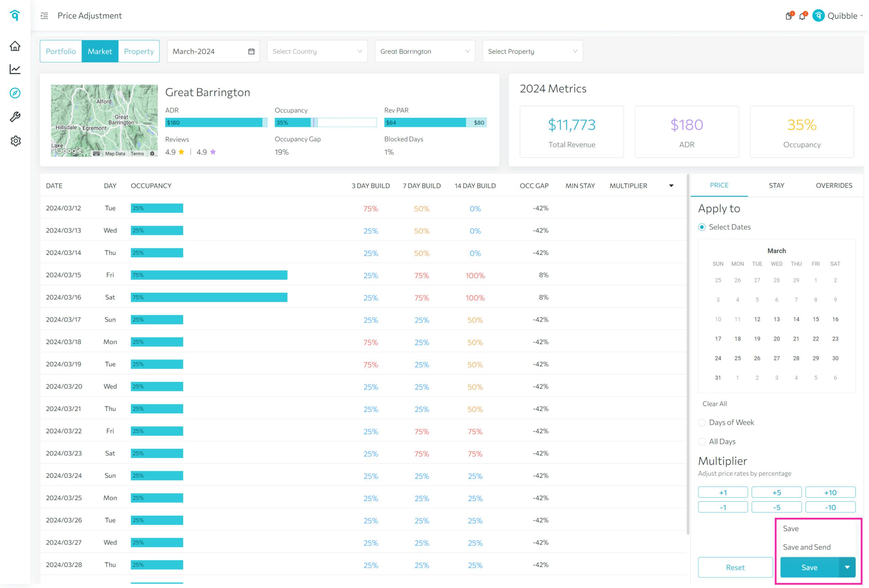Choose Save option in dropdown menu
Image resolution: width=869 pixels, height=588 pixels.
[x=791, y=529]
